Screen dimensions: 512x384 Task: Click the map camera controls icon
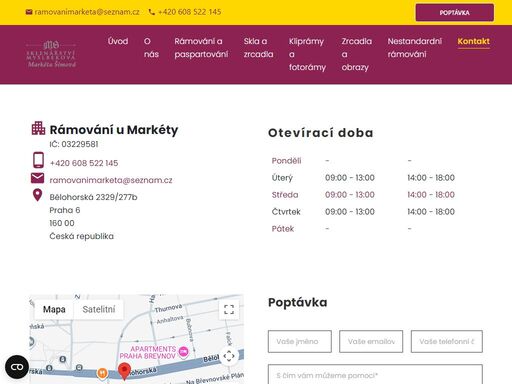(x=229, y=356)
